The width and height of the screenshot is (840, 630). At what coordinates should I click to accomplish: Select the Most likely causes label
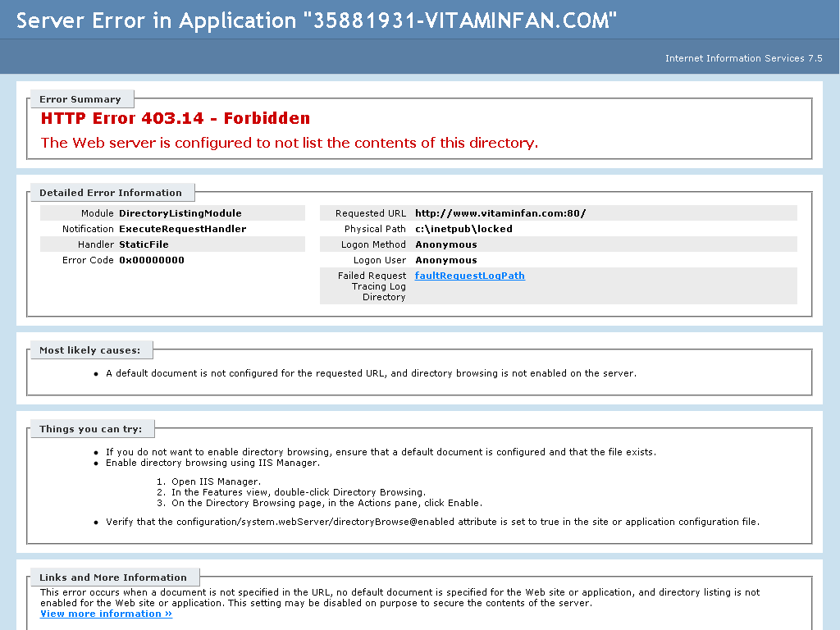90,349
